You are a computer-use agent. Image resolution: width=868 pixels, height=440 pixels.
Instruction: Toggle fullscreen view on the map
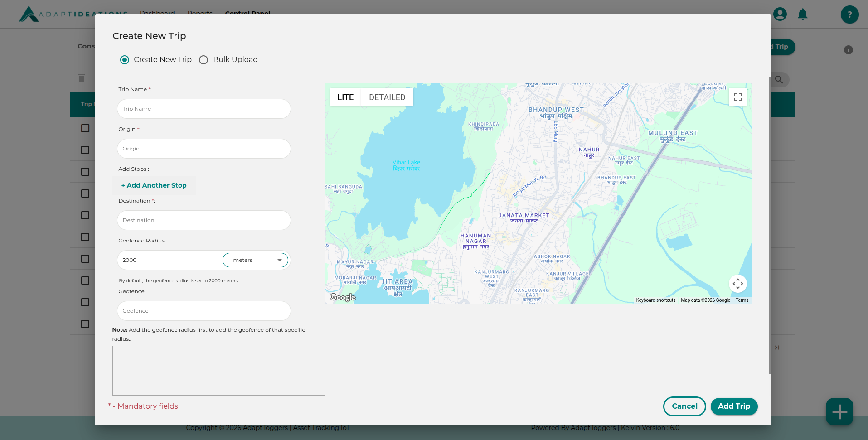[737, 97]
